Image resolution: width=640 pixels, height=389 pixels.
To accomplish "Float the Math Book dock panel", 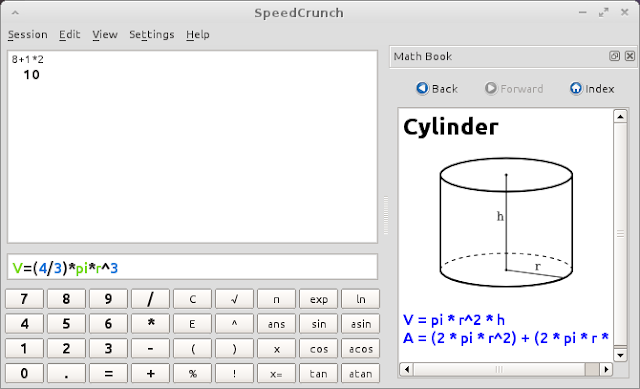I will pos(614,56).
